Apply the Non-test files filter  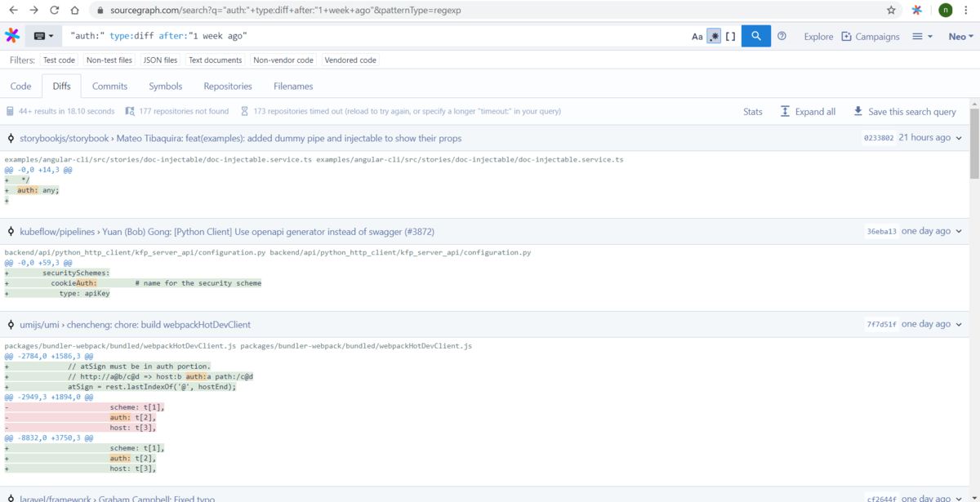pos(109,60)
